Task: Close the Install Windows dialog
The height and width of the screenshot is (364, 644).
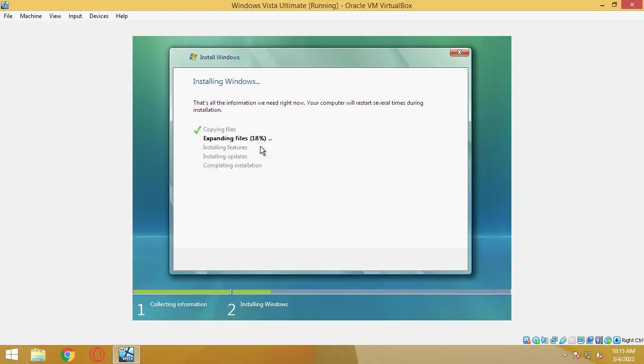Action: click(x=459, y=52)
